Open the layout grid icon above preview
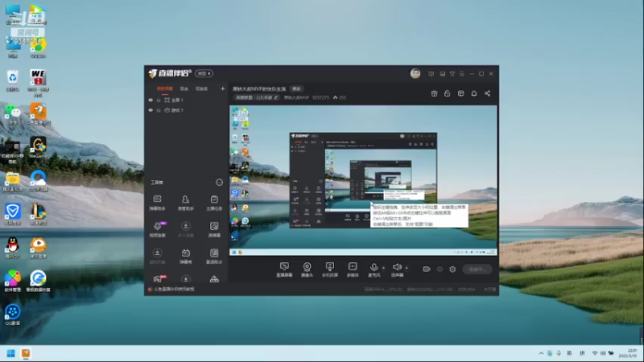 pos(460,93)
